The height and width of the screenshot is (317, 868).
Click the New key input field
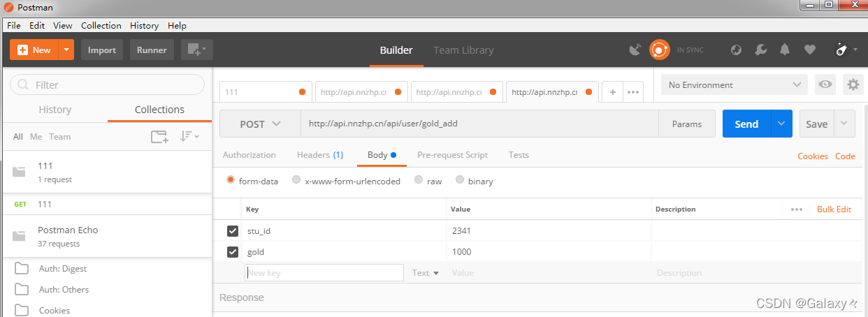[324, 273]
